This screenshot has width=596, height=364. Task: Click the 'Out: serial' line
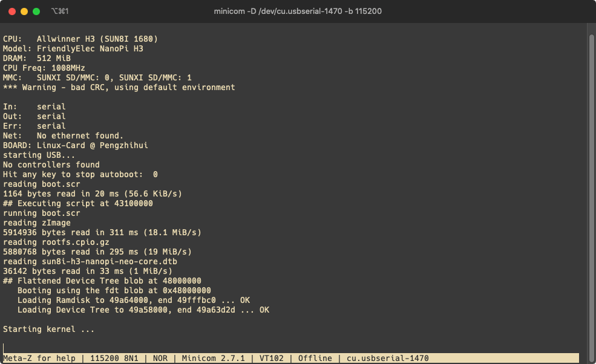(34, 117)
